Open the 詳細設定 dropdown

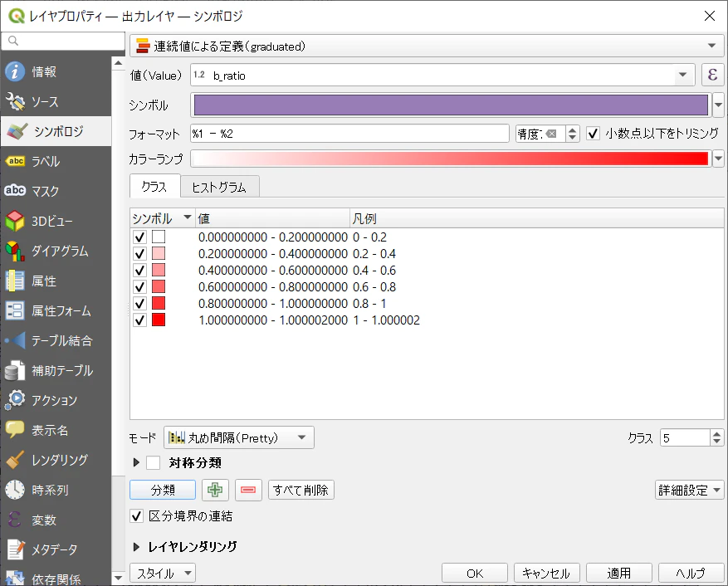(x=690, y=490)
